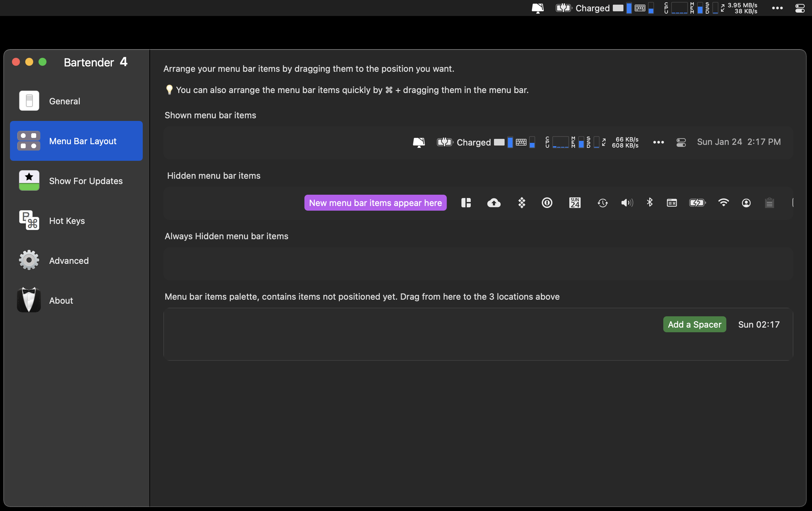Select the 1Password icon in Hidden row
The height and width of the screenshot is (511, 812).
pos(547,203)
